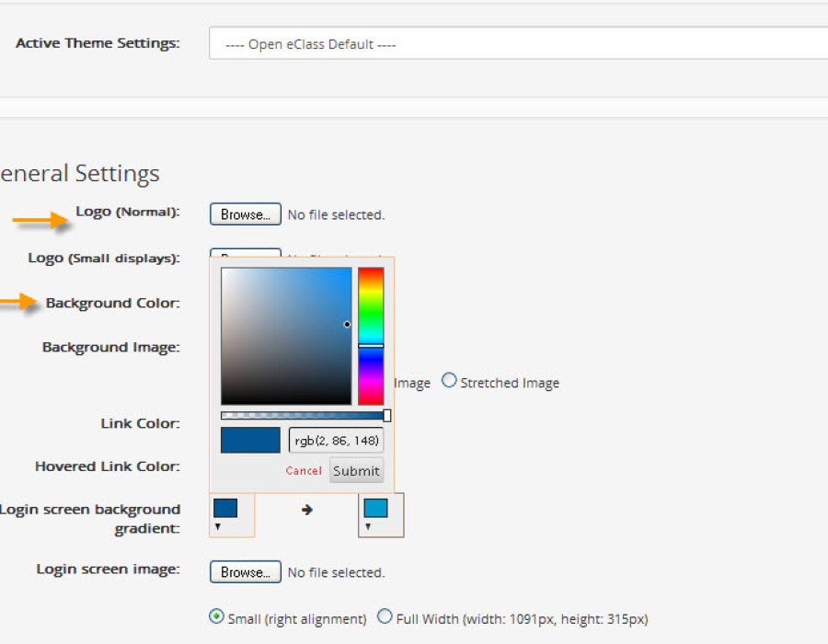Click the opacity slider handle

(387, 416)
